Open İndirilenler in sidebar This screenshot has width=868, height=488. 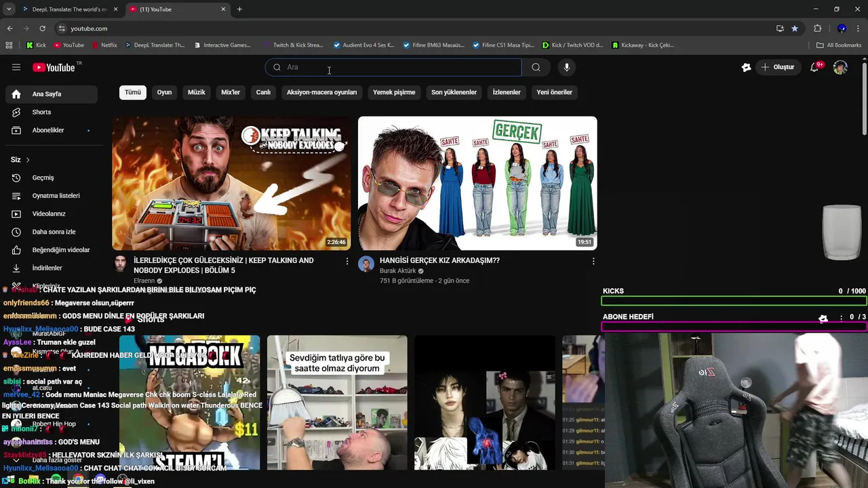coord(51,268)
